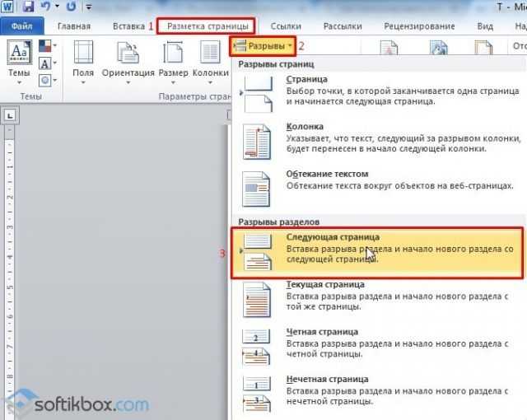Select Текущая страница section break
This screenshot has width=527, height=420.
tap(379, 299)
